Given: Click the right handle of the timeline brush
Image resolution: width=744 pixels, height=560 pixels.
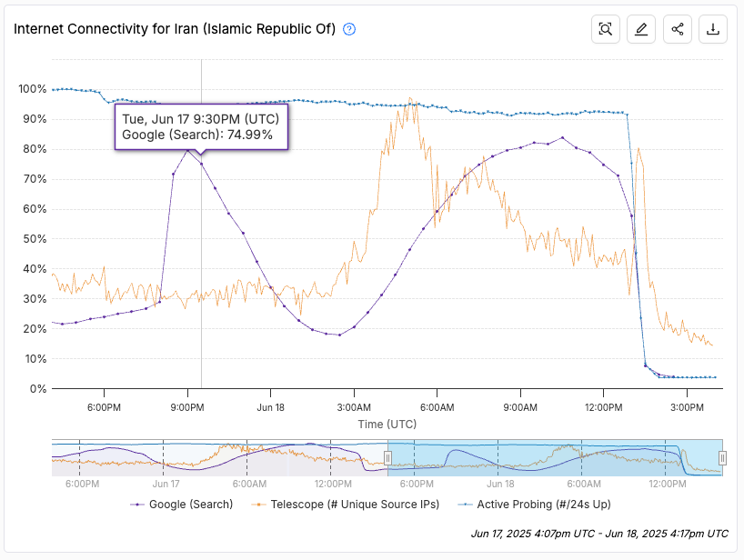Looking at the screenshot, I should coord(721,458).
